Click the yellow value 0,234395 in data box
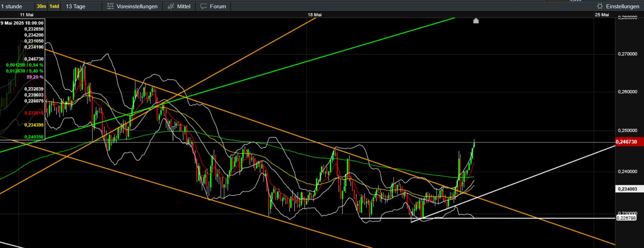 pos(34,125)
